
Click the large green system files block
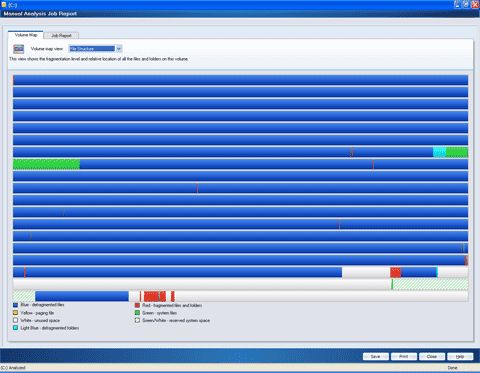click(46, 164)
